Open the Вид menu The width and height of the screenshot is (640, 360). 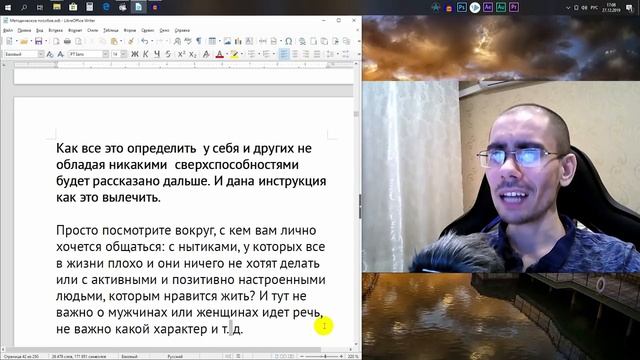pos(40,30)
